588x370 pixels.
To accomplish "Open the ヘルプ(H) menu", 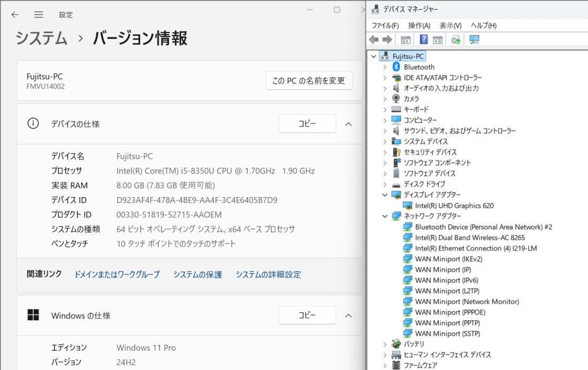I will click(484, 26).
